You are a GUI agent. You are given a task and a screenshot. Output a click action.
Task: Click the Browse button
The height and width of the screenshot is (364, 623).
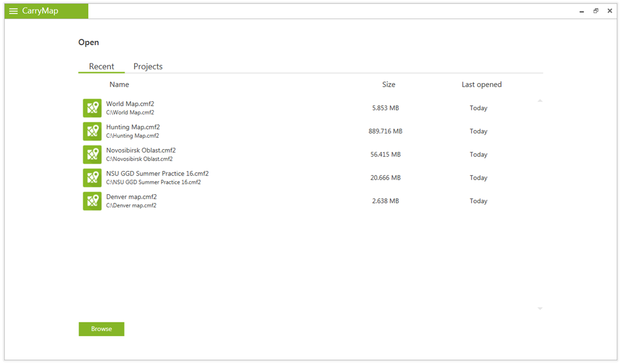[x=101, y=329]
